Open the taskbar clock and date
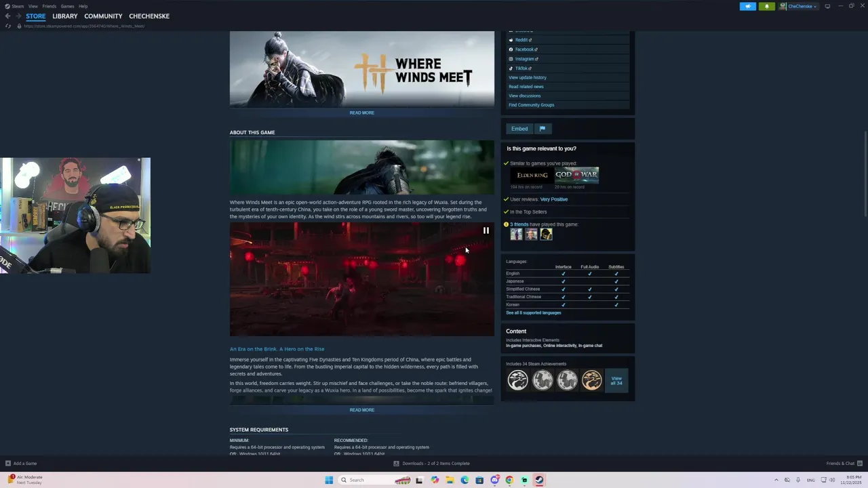The width and height of the screenshot is (868, 488). (x=852, y=480)
